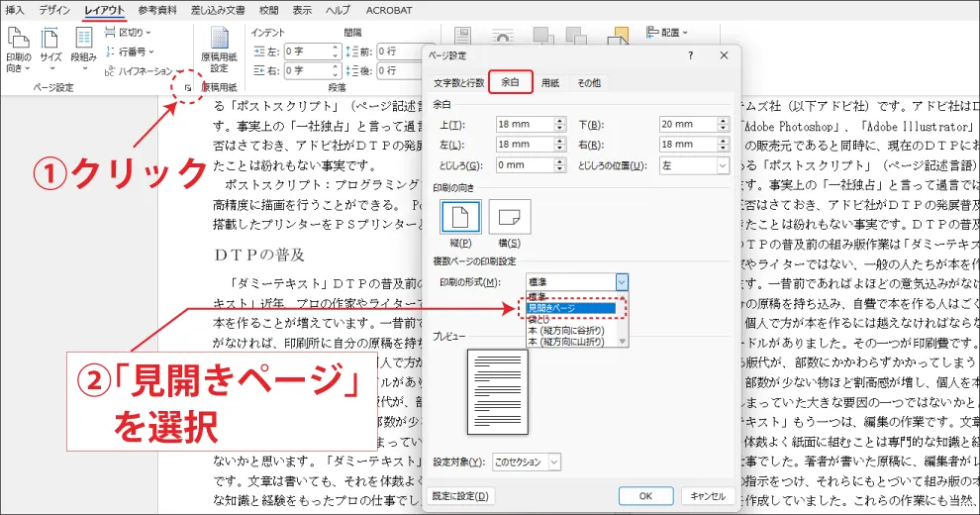The width and height of the screenshot is (980, 515).
Task: Open the ハイフネーション menu
Action: click(x=144, y=70)
